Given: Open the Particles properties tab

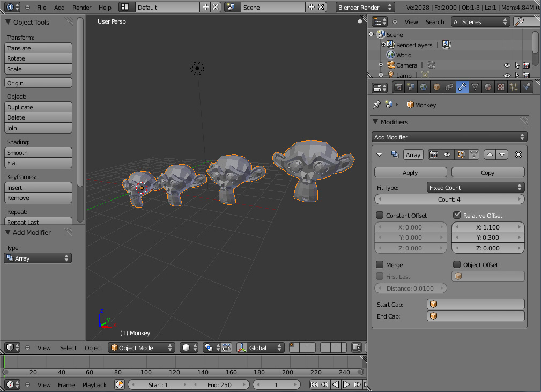Looking at the screenshot, I should [x=514, y=87].
